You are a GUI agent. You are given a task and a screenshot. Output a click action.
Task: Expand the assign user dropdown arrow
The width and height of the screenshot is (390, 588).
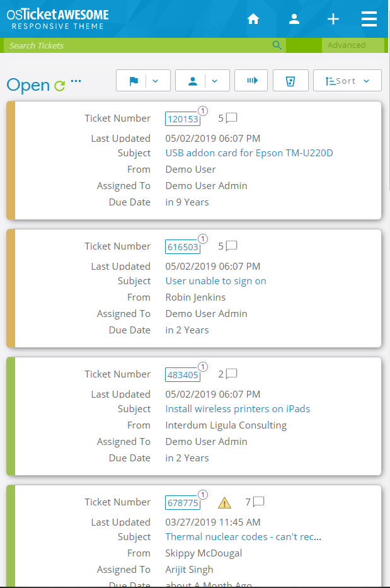(215, 81)
